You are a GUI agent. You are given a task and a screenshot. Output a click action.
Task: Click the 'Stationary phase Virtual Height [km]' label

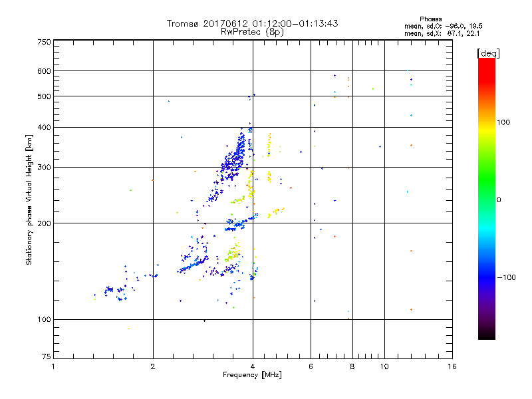[x=29, y=199]
